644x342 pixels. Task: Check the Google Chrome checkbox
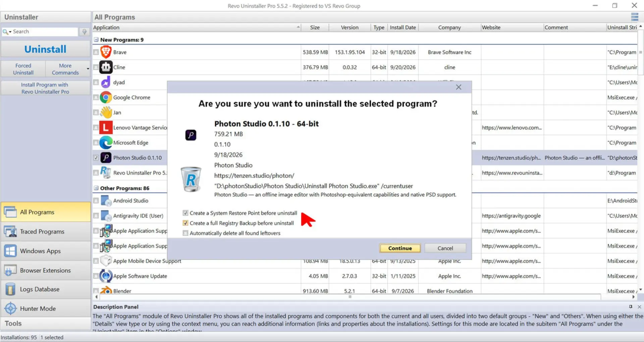(96, 97)
